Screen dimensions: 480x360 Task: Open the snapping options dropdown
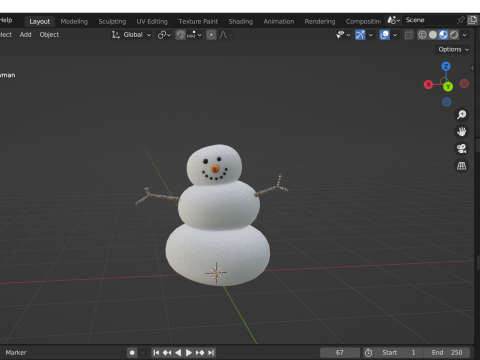[194, 35]
